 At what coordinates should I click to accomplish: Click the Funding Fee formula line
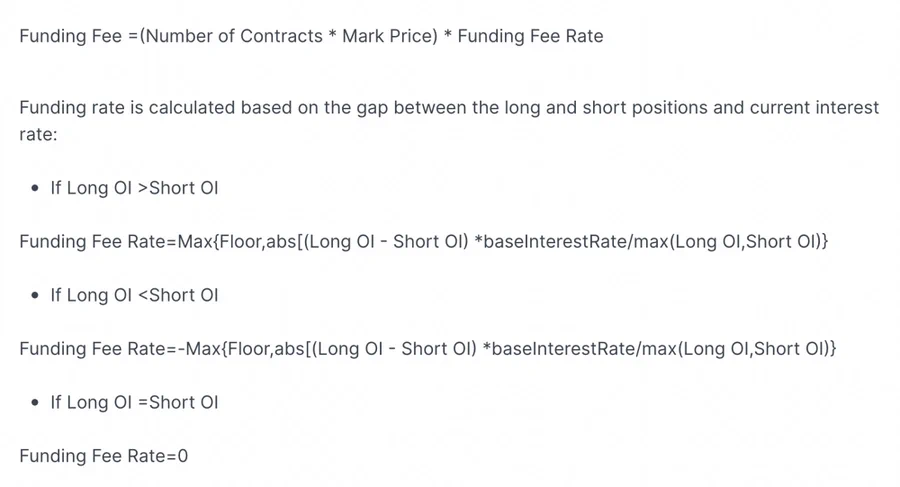[x=311, y=36]
